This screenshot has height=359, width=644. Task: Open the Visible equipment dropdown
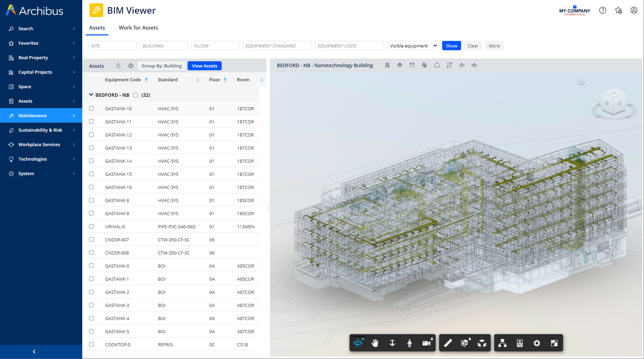pyautogui.click(x=412, y=46)
